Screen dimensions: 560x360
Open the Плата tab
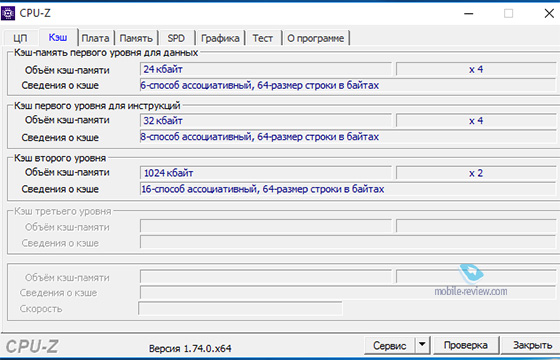click(x=95, y=38)
